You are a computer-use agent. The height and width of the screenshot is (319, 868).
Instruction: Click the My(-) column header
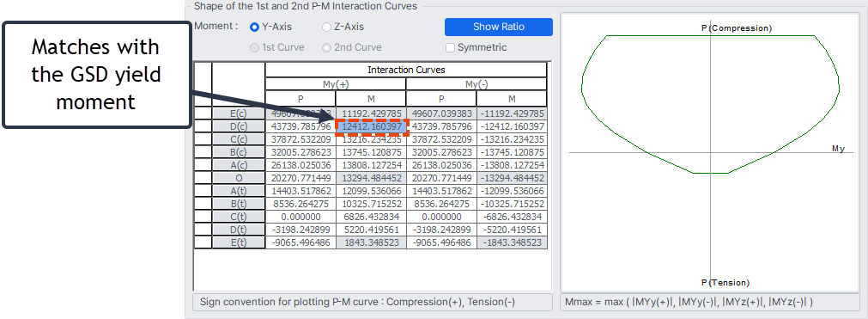476,84
